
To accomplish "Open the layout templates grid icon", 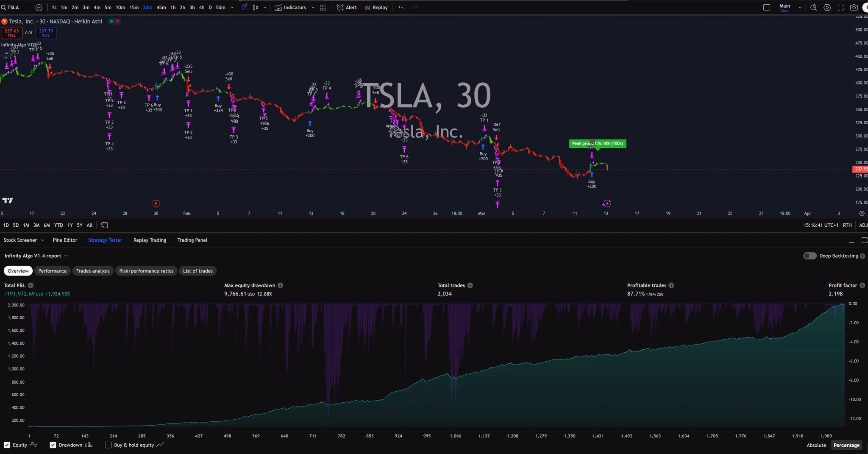I will pos(323,8).
